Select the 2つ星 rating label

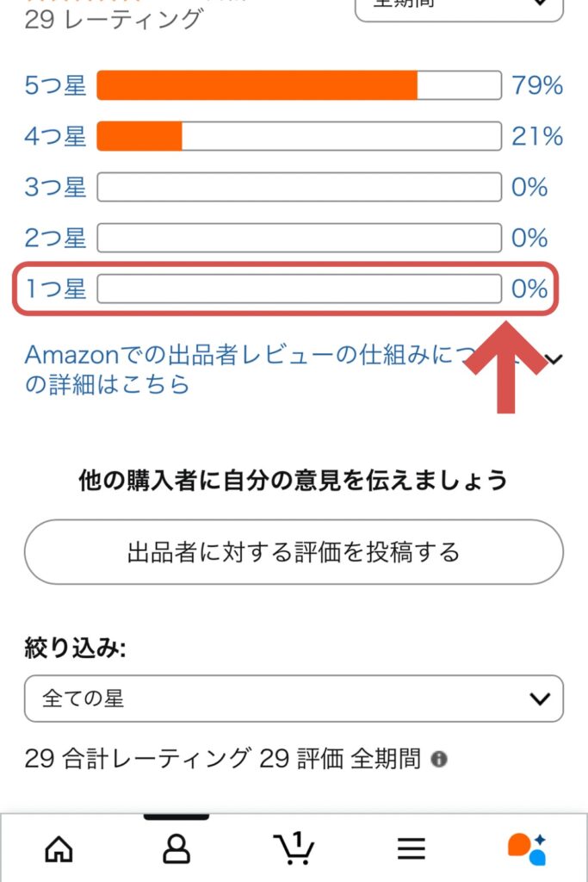point(56,238)
